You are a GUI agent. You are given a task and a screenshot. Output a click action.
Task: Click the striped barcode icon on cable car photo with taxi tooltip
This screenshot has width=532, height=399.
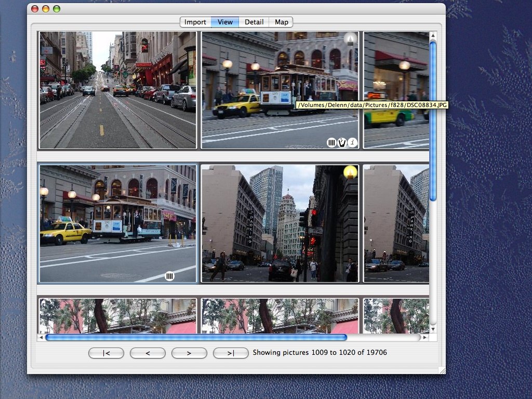coord(331,143)
